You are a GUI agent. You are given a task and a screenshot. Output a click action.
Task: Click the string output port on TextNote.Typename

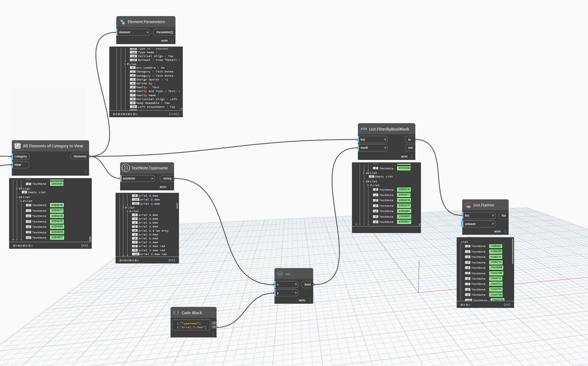(167, 178)
